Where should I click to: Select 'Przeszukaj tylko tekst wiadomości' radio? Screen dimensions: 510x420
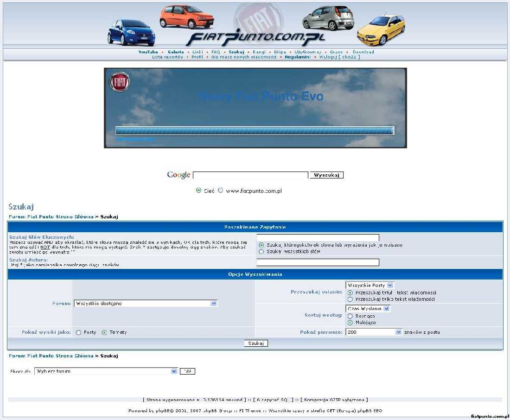click(350, 299)
